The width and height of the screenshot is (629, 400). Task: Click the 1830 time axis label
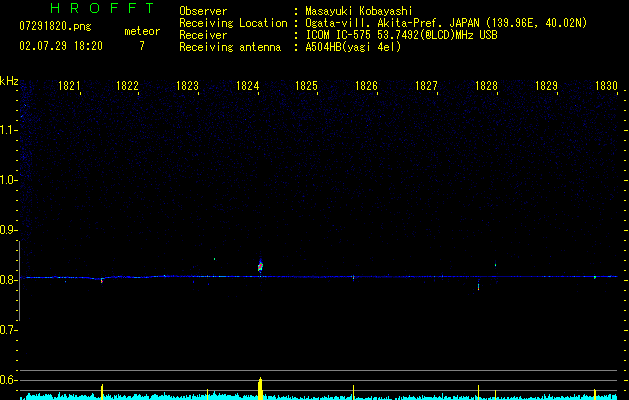click(x=606, y=86)
